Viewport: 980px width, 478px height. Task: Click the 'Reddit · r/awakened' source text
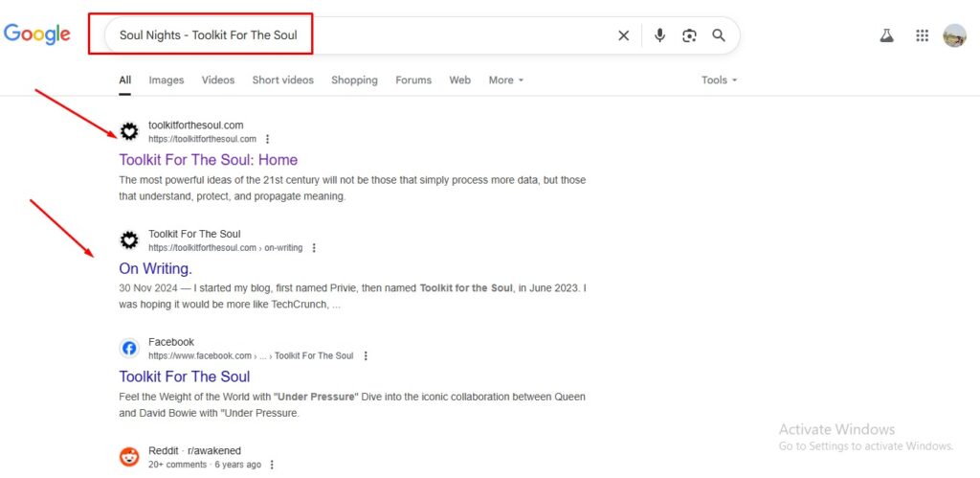[x=194, y=451]
